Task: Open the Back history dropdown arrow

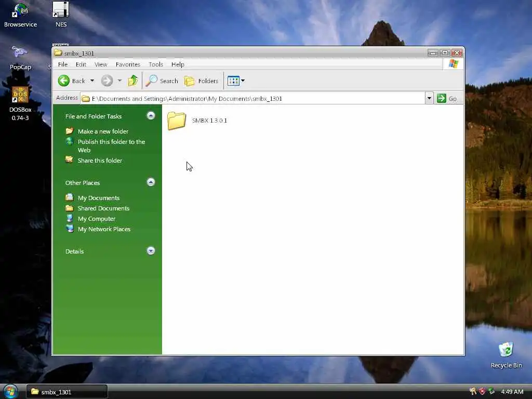Action: tap(92, 81)
